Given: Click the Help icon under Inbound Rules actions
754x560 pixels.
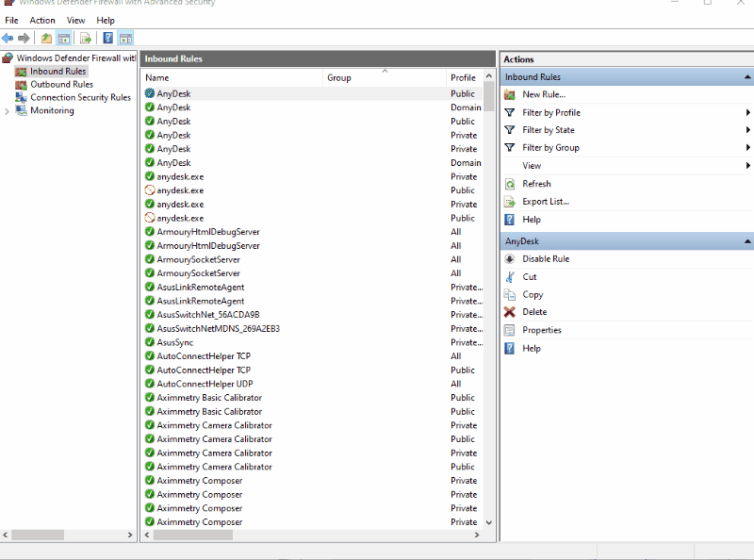Looking at the screenshot, I should [x=510, y=220].
